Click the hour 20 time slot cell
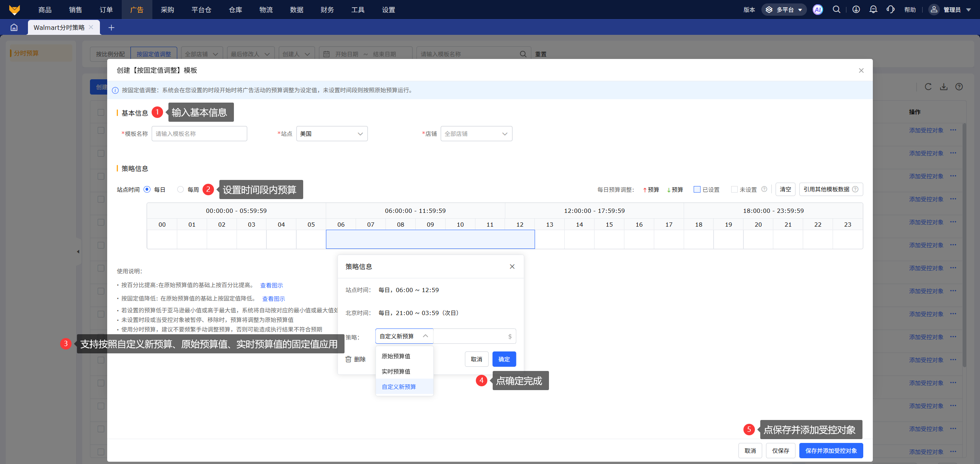The width and height of the screenshot is (980, 464). (758, 239)
